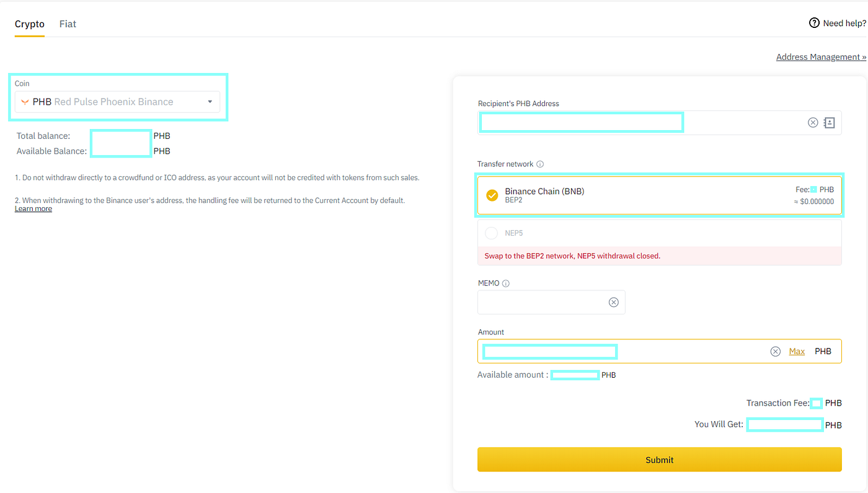The width and height of the screenshot is (868, 493).
Task: Open the Address Management link
Action: pos(821,57)
